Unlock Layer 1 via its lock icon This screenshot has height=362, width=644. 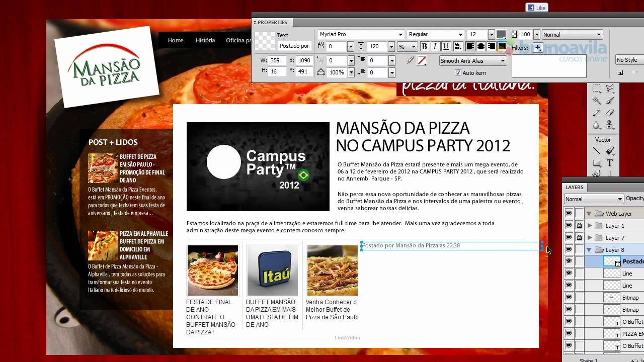coord(580,226)
